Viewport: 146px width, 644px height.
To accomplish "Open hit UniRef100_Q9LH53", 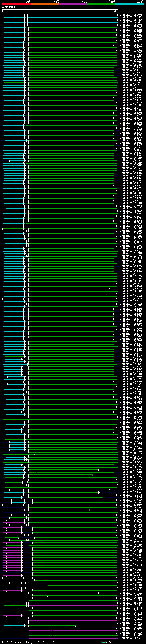I will [x=131, y=25].
